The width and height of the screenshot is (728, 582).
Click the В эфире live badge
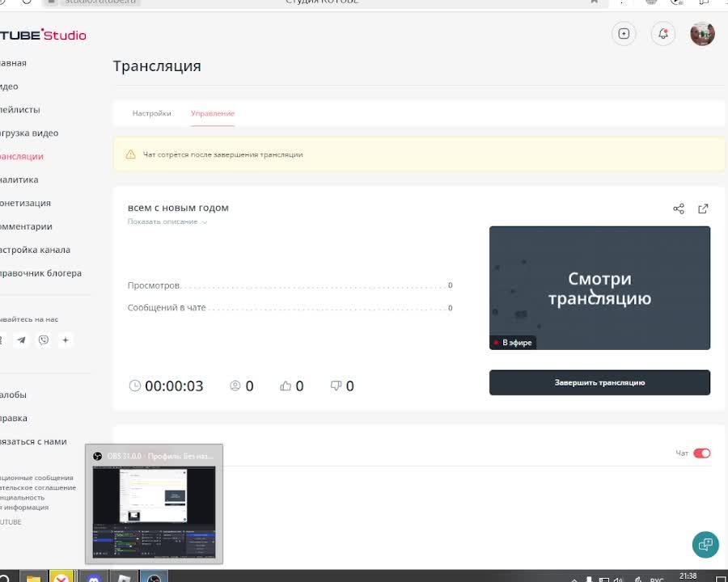tap(513, 343)
